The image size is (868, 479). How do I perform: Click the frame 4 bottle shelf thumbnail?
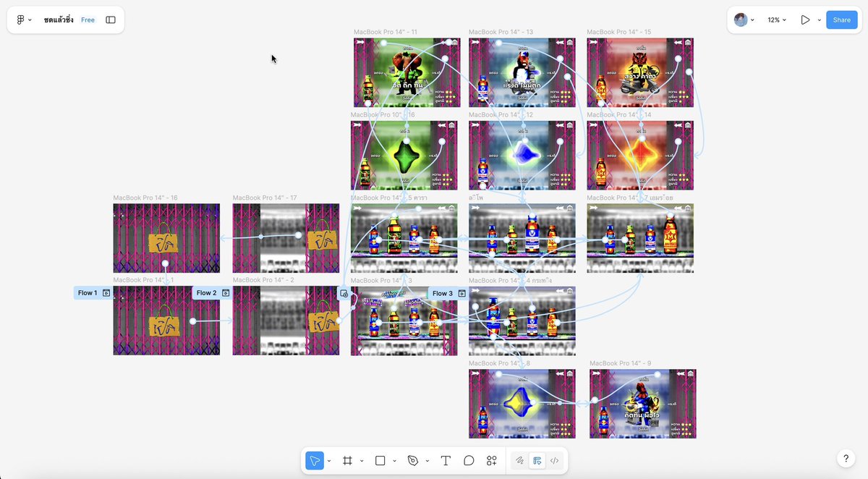[x=522, y=321]
